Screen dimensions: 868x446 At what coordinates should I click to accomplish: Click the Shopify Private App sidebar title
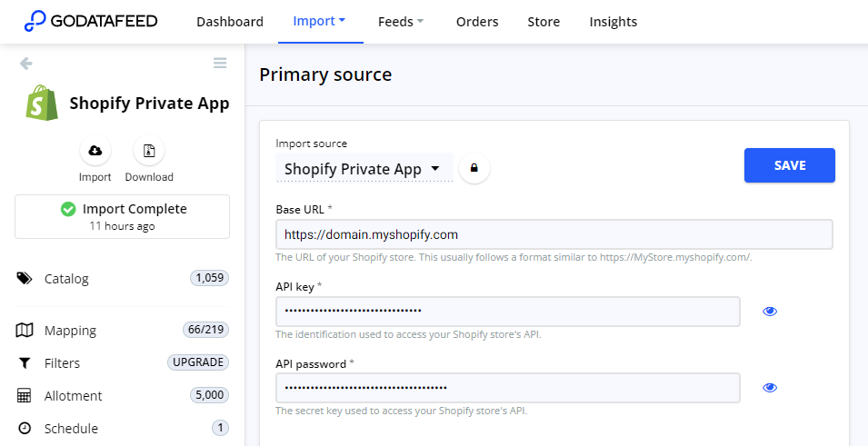pos(149,104)
